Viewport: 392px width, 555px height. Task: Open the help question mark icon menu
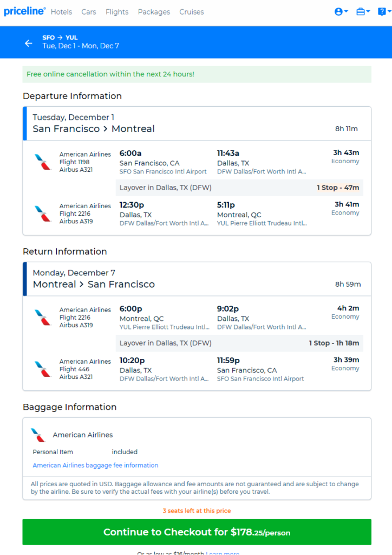(x=384, y=12)
